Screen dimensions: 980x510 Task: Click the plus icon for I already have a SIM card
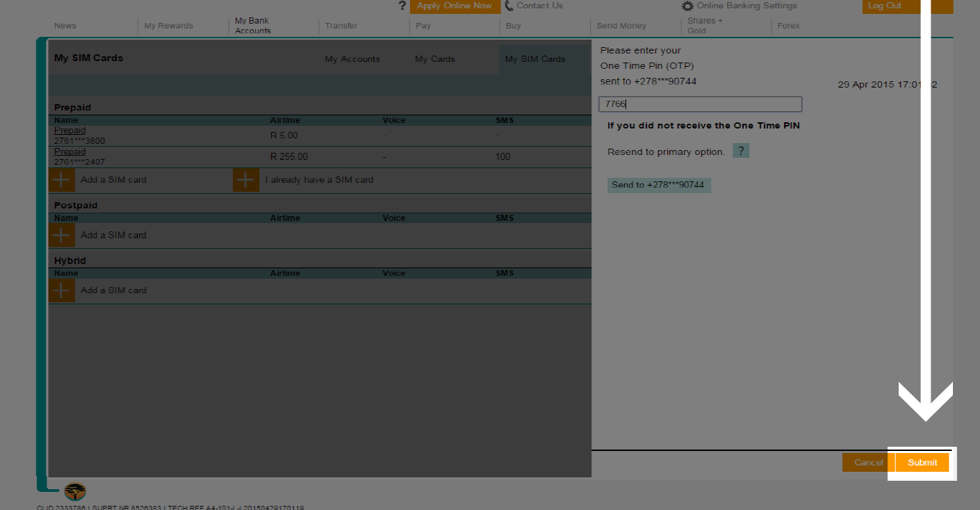pos(245,179)
